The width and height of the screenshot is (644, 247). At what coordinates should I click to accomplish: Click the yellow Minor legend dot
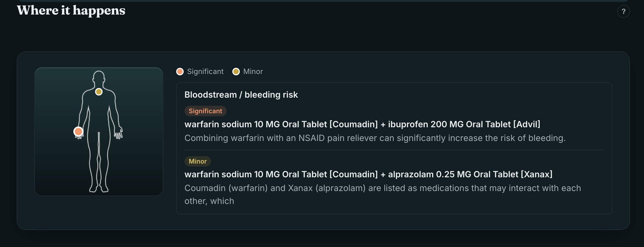click(236, 72)
